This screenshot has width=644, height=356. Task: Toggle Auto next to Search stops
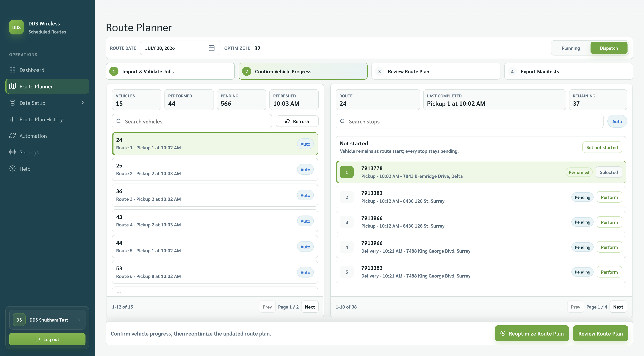point(617,122)
